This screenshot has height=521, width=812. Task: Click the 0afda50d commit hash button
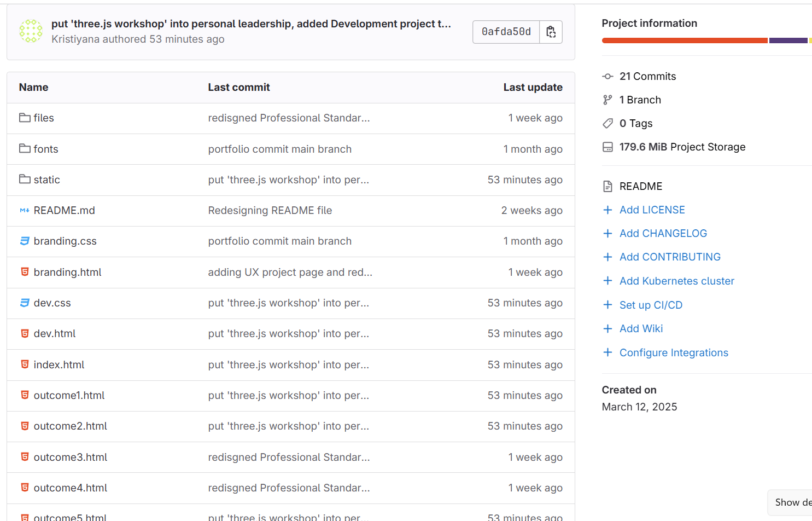click(506, 32)
